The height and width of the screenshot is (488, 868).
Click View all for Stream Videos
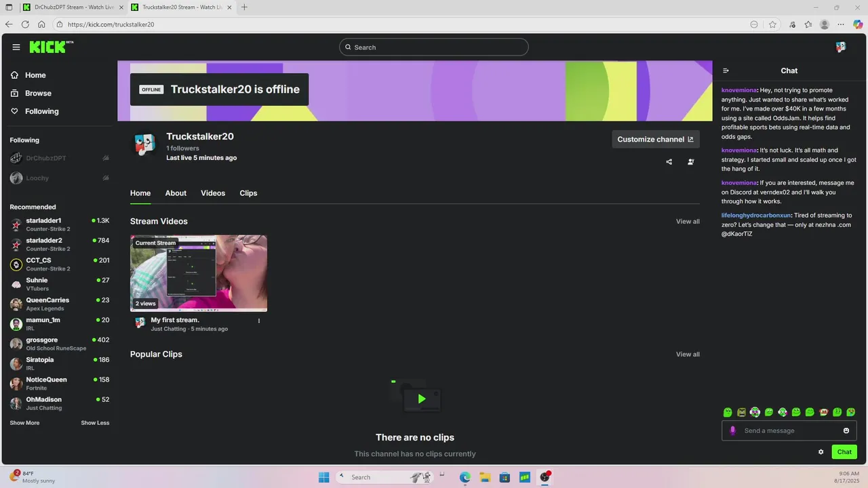(x=688, y=222)
